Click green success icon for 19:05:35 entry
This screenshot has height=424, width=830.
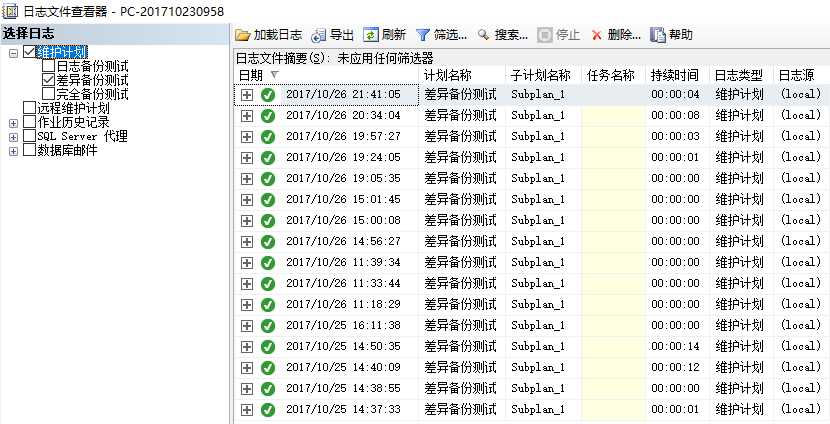coord(268,178)
